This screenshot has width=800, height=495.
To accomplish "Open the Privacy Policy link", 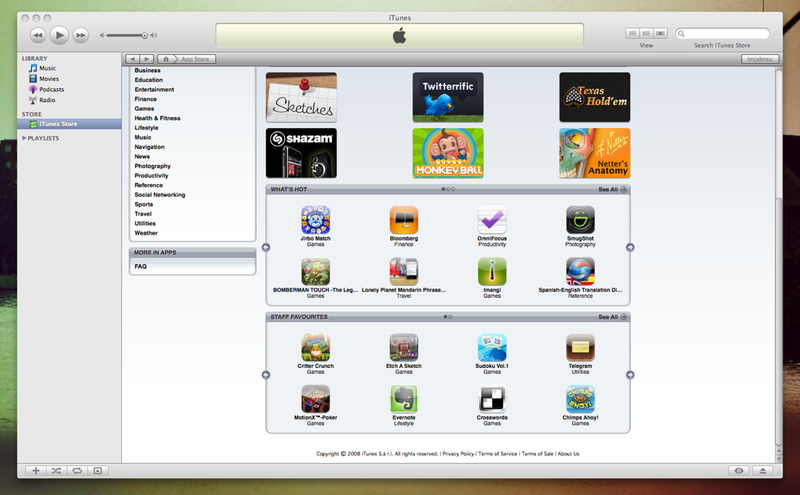I will tap(458, 454).
